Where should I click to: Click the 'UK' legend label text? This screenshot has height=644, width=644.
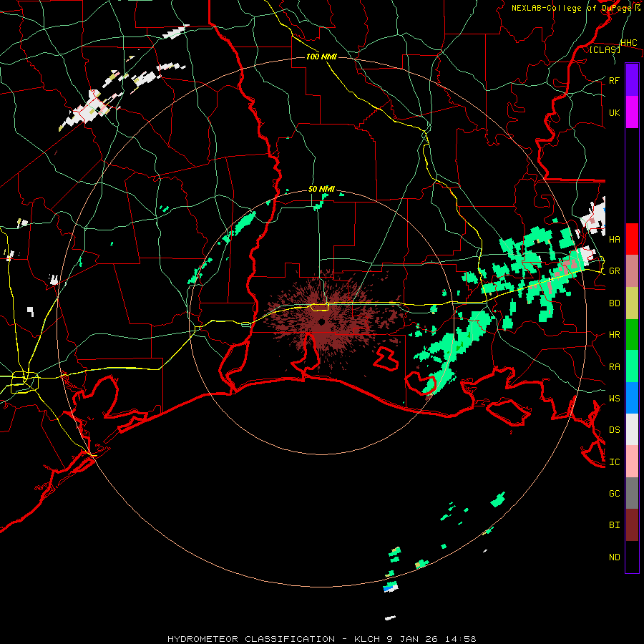614,112
